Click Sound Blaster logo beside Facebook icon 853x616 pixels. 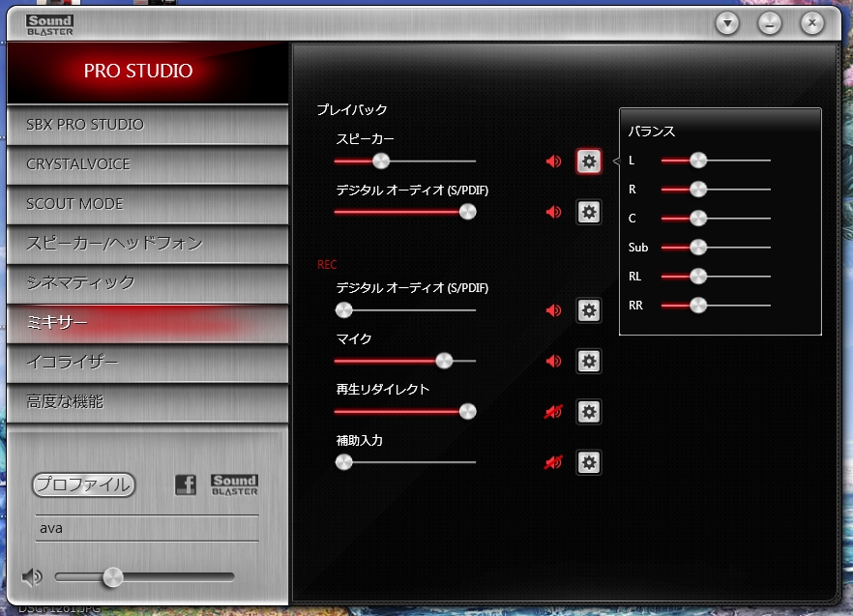tap(234, 484)
